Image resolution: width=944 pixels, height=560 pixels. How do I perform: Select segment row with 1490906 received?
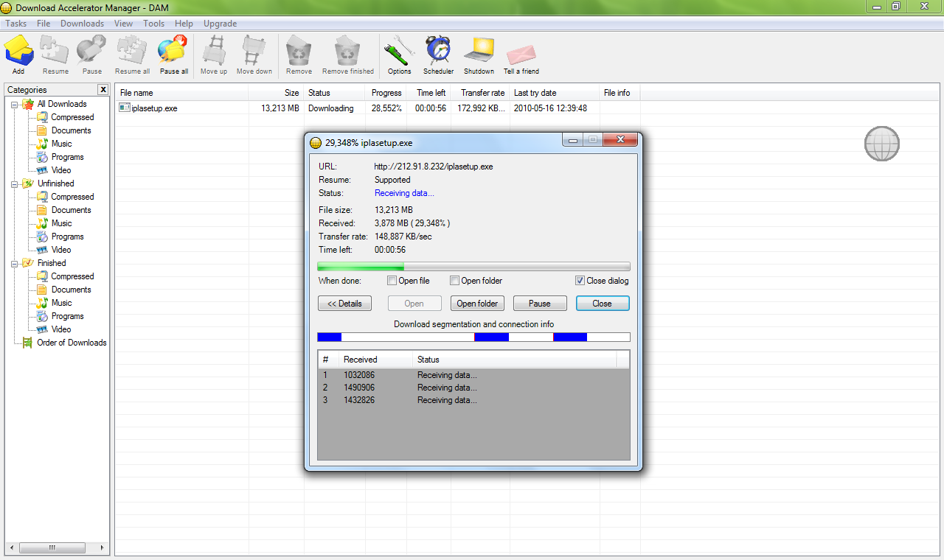pyautogui.click(x=473, y=388)
